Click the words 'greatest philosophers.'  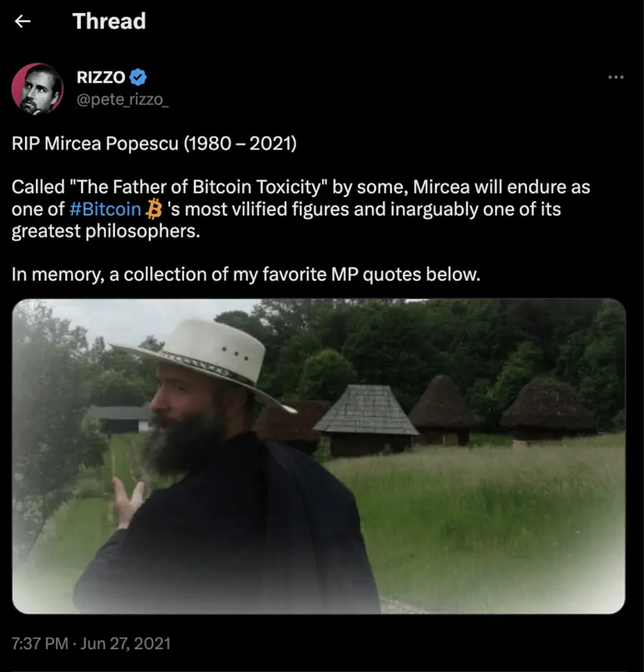[106, 231]
